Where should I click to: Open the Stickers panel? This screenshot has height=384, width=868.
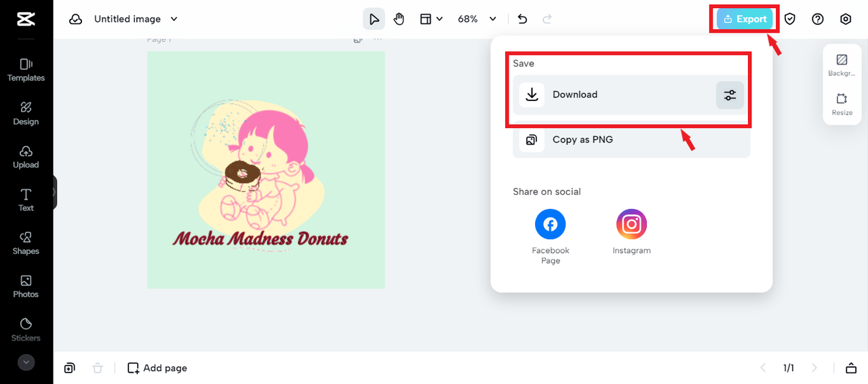click(26, 330)
